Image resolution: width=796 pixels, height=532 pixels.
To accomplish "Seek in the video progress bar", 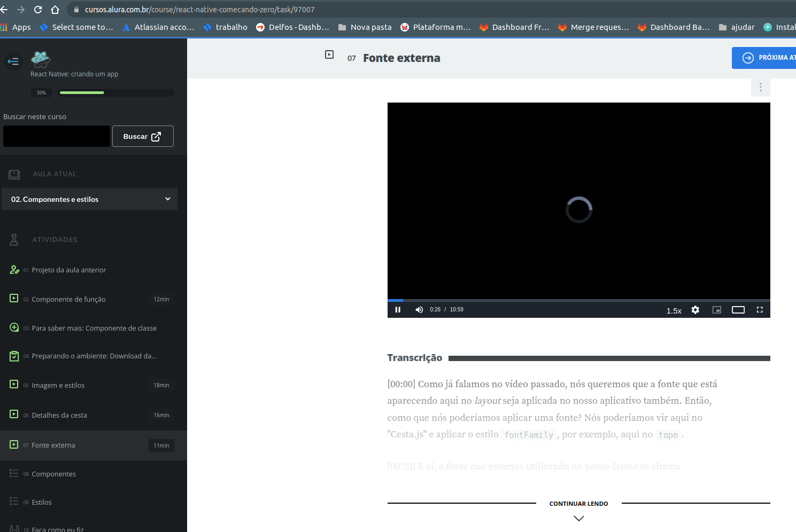I will pyautogui.click(x=579, y=300).
